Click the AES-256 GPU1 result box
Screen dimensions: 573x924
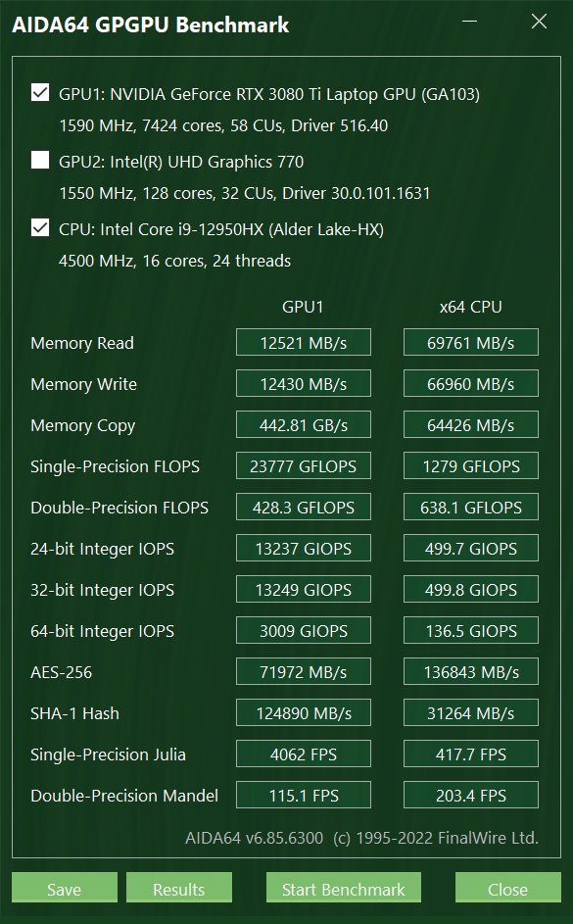click(x=303, y=671)
